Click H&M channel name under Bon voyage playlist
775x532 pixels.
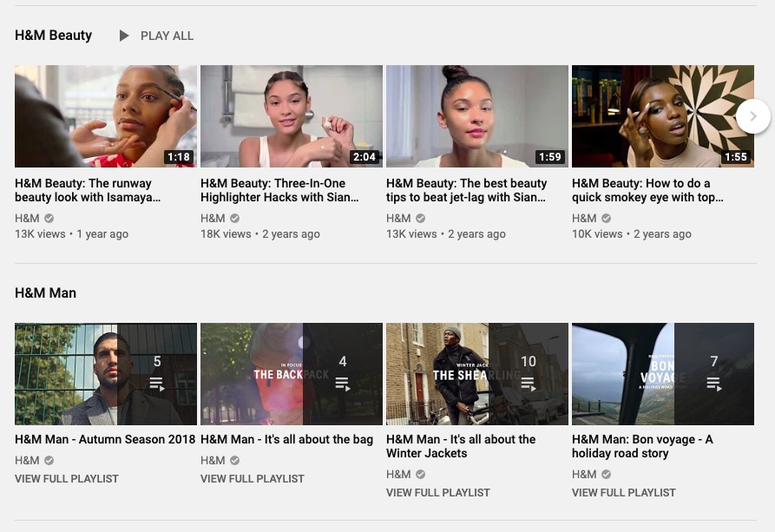(x=584, y=474)
